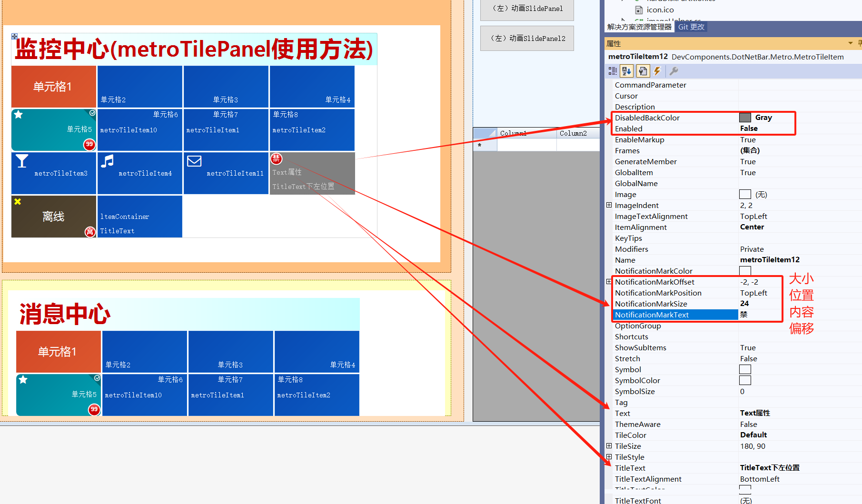This screenshot has height=504, width=862.
Task: Click the cocktail glass icon on metroTileItem3
Action: coord(22,161)
